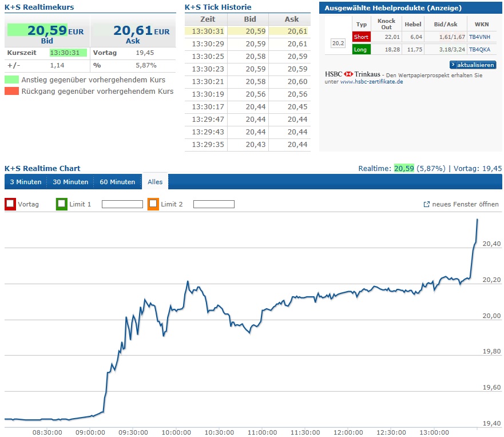Click the Hebel value 11,75
504x437 pixels.
pos(415,50)
